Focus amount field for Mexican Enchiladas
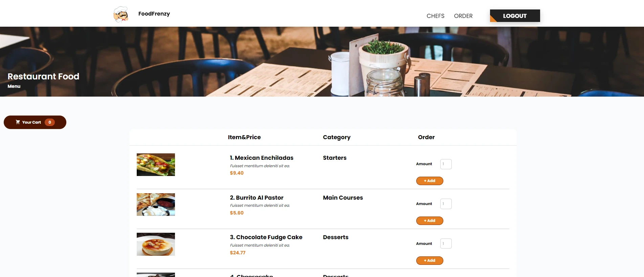644x277 pixels. (x=446, y=164)
